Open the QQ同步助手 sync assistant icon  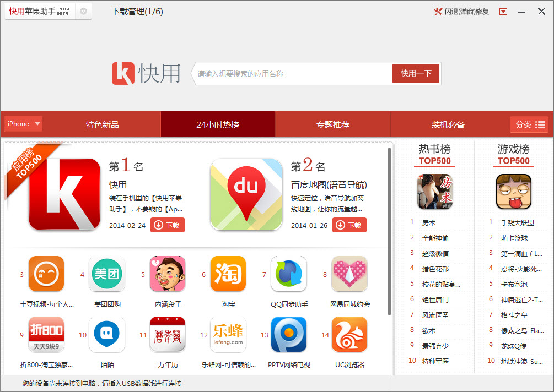point(289,274)
